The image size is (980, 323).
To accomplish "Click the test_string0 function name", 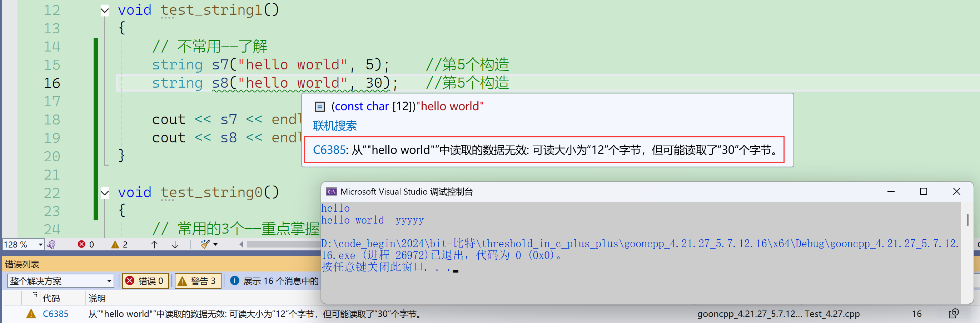I will [212, 193].
